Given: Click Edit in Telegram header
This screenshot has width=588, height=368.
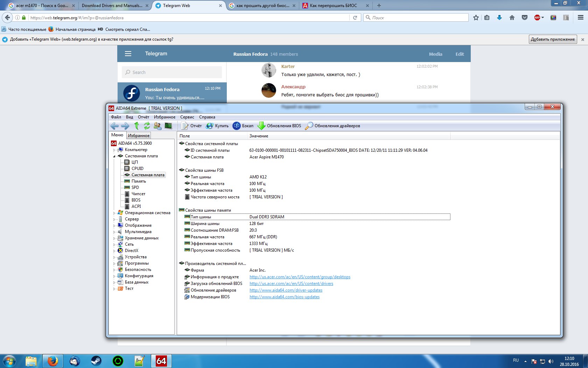Looking at the screenshot, I should pos(460,54).
